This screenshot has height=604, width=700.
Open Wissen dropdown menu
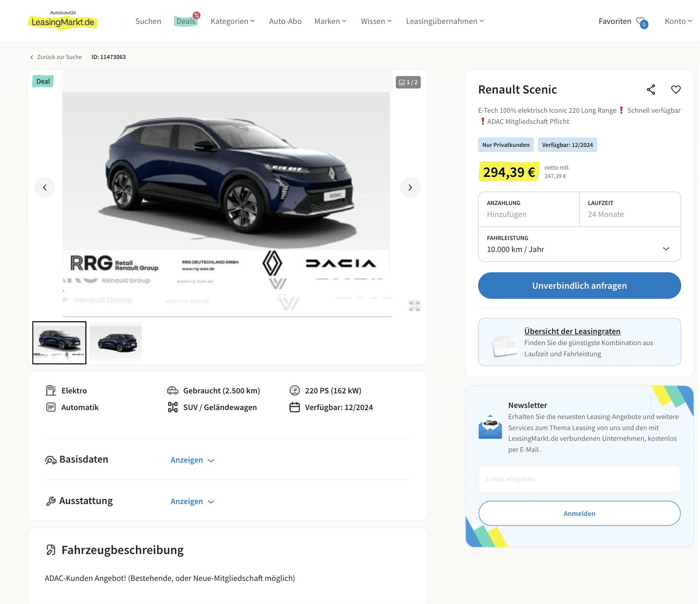tap(376, 21)
